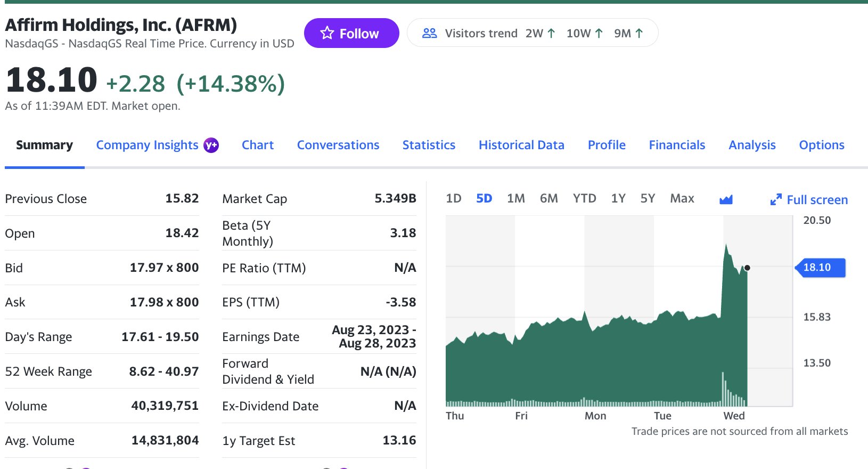Screen dimensions: 868x469
Task: Click the Ex-Dividend Date label
Action: [x=270, y=406]
